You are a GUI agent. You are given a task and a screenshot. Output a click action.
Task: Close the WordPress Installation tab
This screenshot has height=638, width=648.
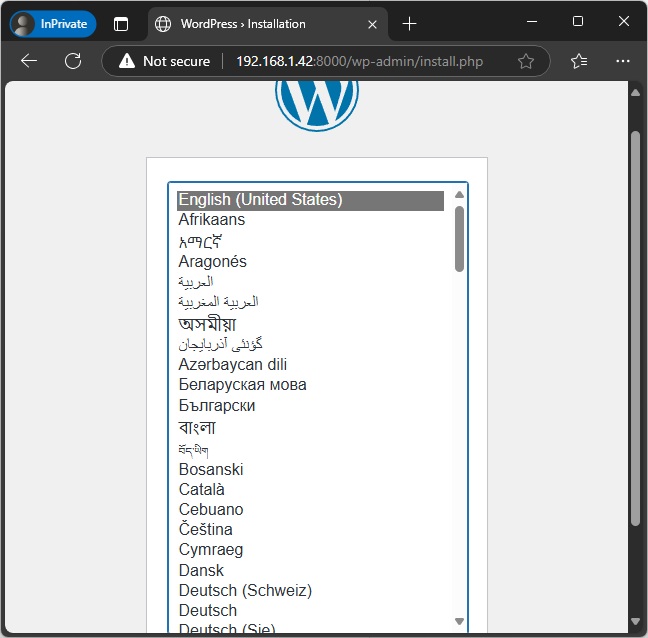click(x=371, y=24)
